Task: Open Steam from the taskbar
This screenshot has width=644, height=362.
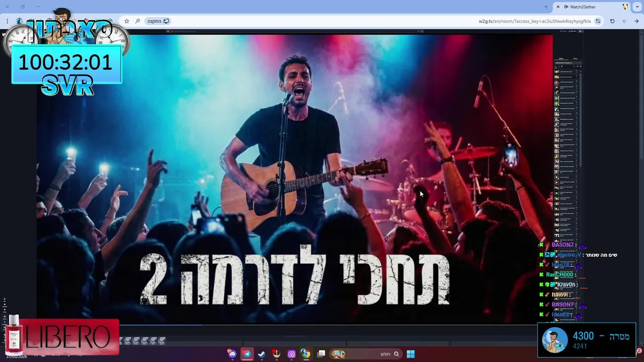Action: (x=262, y=354)
